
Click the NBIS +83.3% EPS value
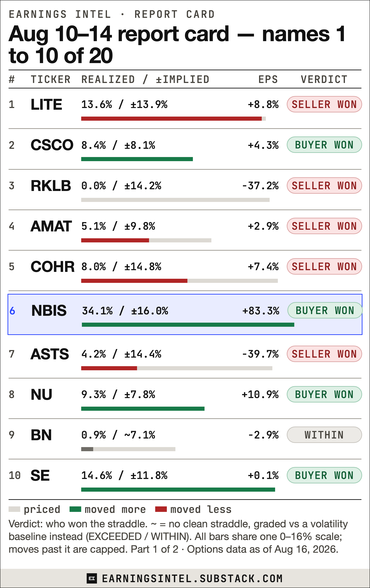pyautogui.click(x=261, y=311)
